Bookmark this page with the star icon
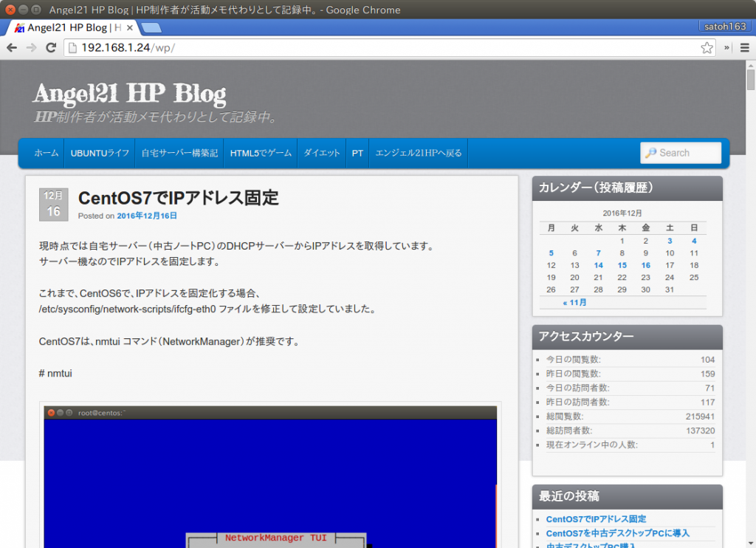Viewport: 756px width, 548px height. click(x=707, y=48)
